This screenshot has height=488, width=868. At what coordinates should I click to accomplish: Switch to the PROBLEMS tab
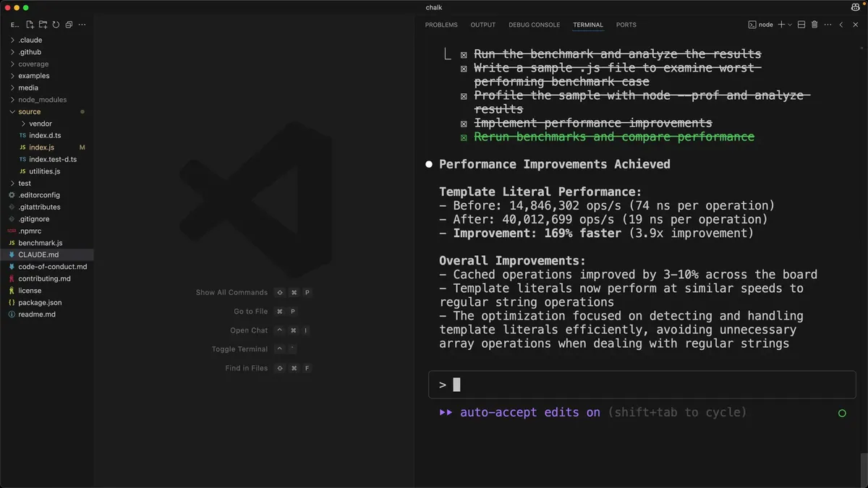point(441,25)
